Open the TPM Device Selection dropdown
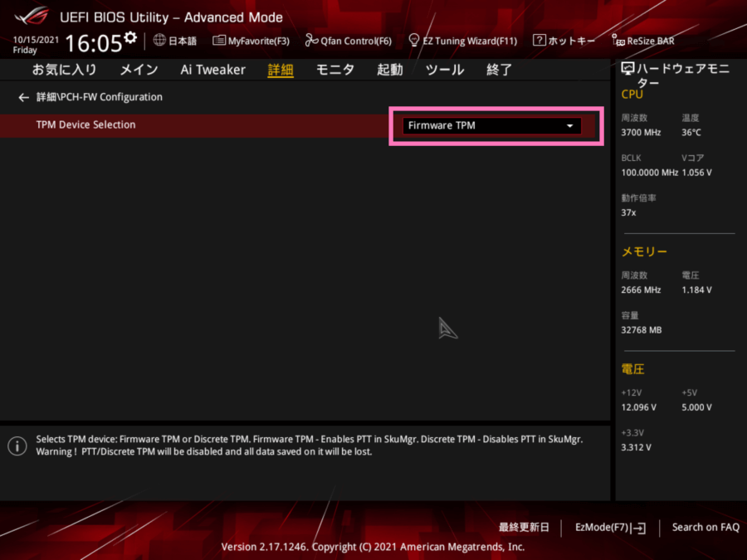Image resolution: width=747 pixels, height=560 pixels. pyautogui.click(x=569, y=125)
